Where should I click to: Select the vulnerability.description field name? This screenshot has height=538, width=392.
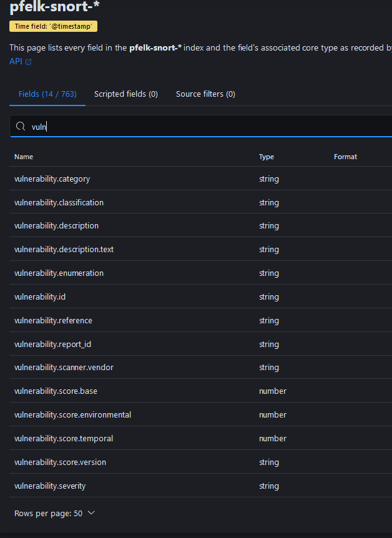click(56, 226)
